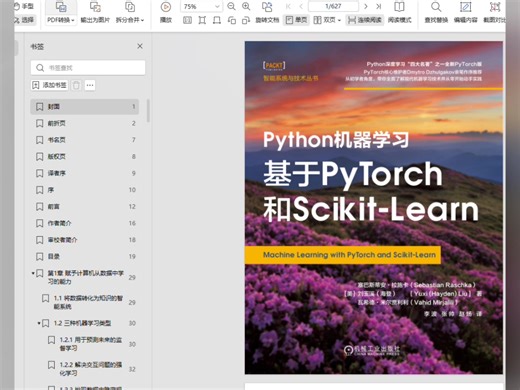Viewport: 520px width, 390px height.
Task: Toggle 连续阅读 continuous reading
Action: (x=364, y=20)
